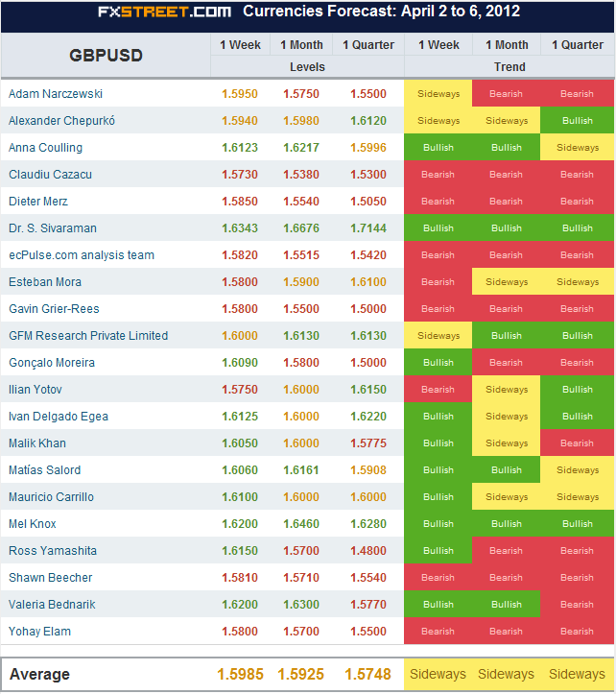Viewport: 616px width, 694px height.
Task: Select Dieter Merz's 1 Quarter level 1.5050
Action: click(368, 202)
